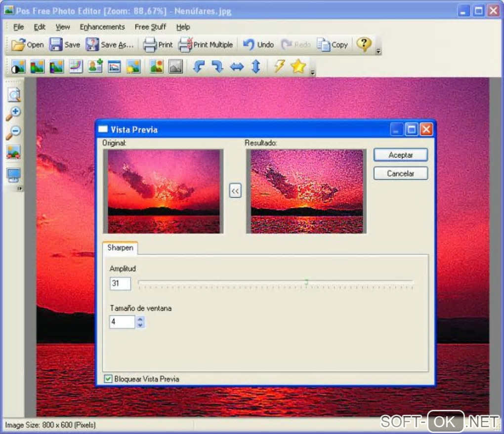Open the color curves graph icon
Viewport: 504px width, 434px height.
(76, 67)
